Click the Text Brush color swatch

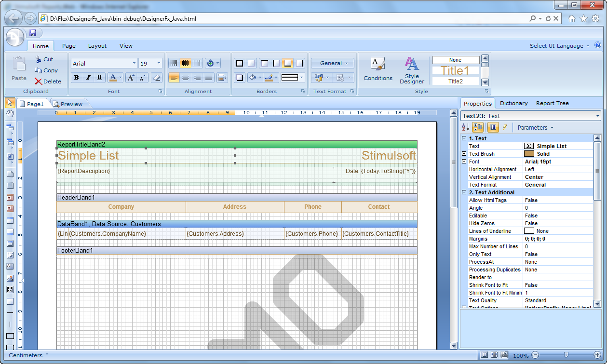[x=529, y=154]
